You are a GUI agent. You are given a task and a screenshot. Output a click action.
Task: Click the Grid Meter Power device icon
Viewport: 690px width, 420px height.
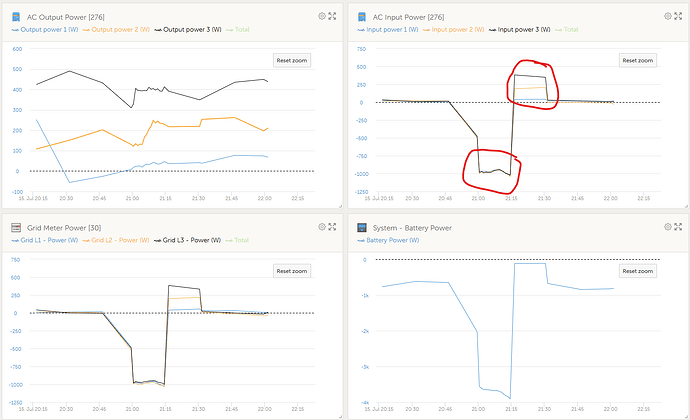point(17,228)
